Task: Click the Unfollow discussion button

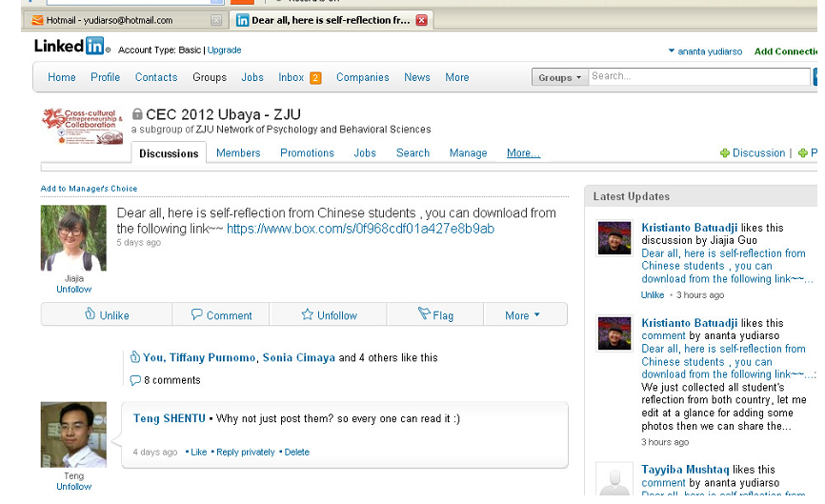Action: pos(329,314)
